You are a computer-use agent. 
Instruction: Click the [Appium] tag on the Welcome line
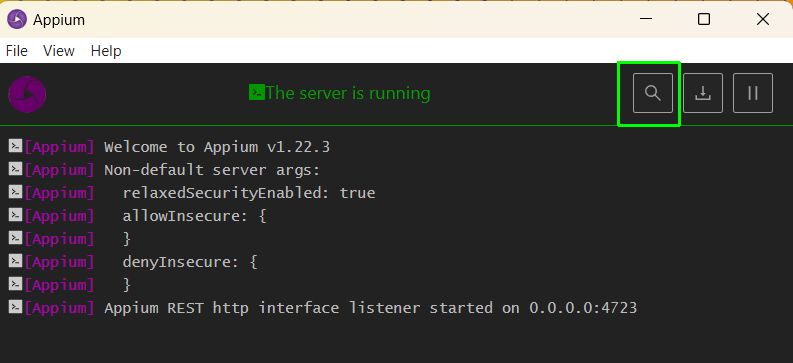click(x=59, y=148)
